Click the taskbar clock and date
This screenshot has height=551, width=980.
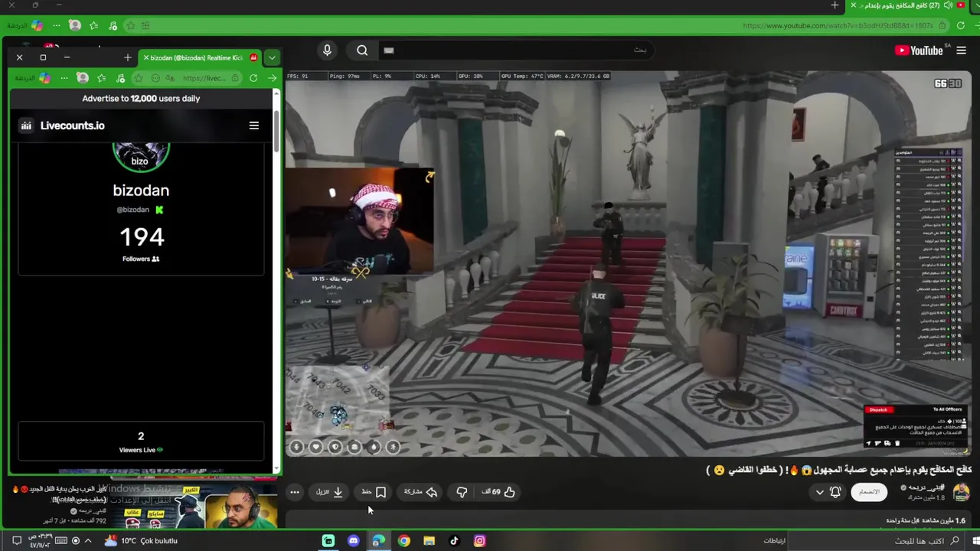pyautogui.click(x=41, y=541)
